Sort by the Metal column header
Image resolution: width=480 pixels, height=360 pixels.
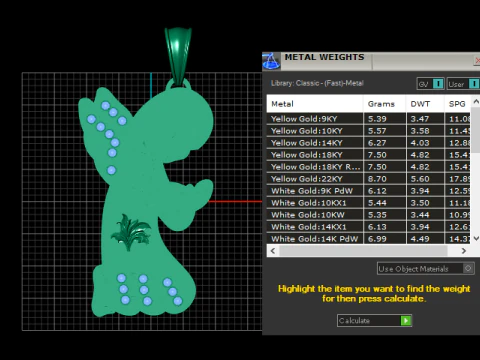tap(314, 104)
